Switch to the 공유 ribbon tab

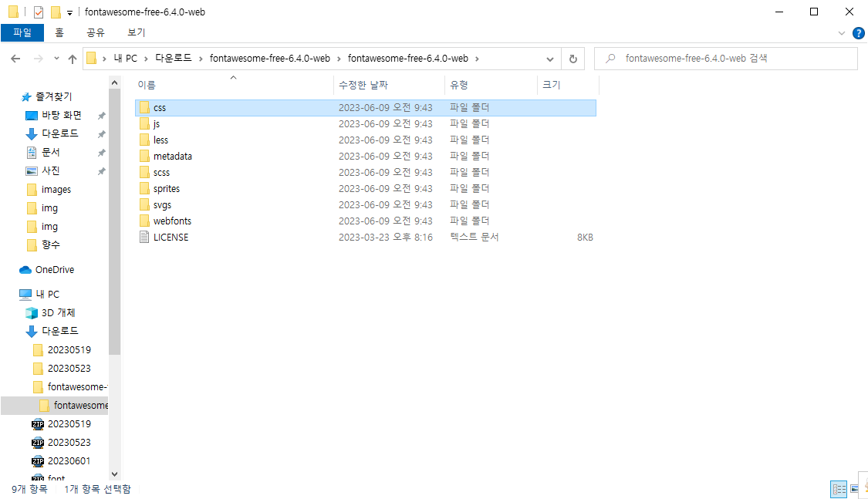click(x=95, y=32)
